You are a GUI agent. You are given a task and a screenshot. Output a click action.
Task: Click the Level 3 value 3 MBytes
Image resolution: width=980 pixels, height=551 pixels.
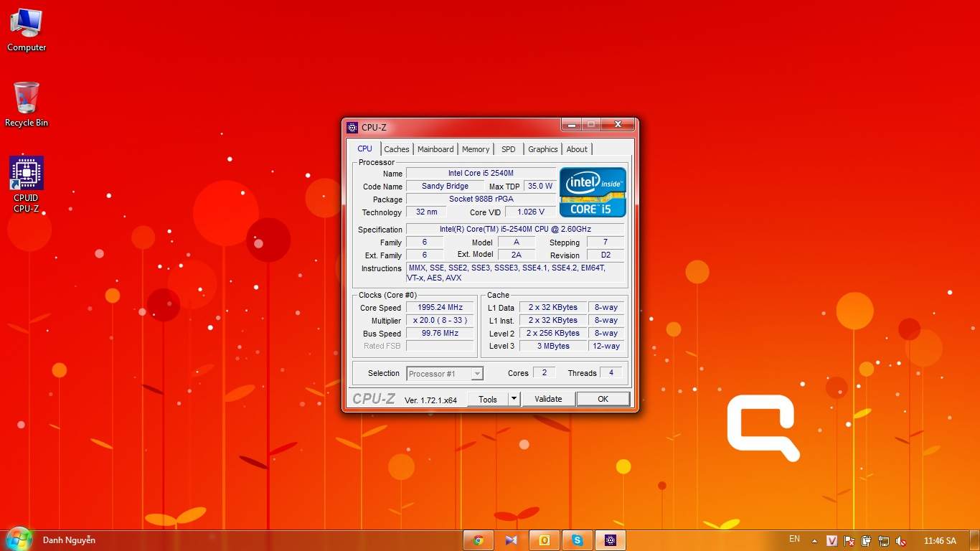tap(553, 346)
